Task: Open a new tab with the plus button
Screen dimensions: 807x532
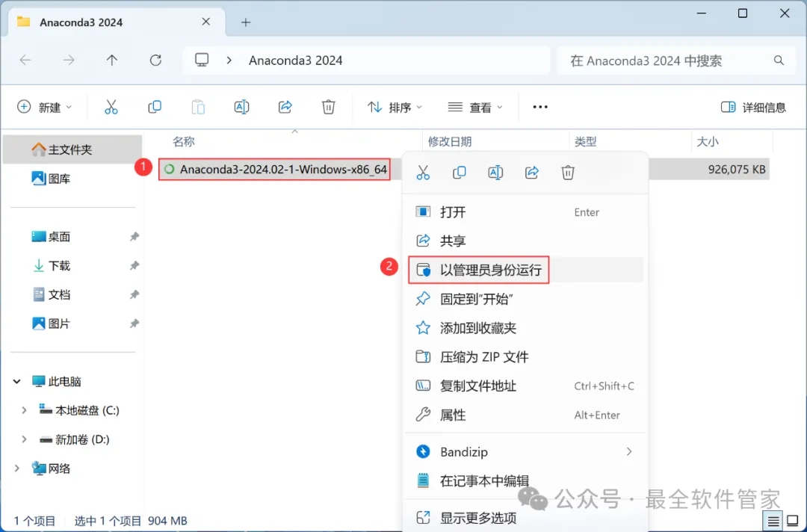Action: click(x=246, y=22)
